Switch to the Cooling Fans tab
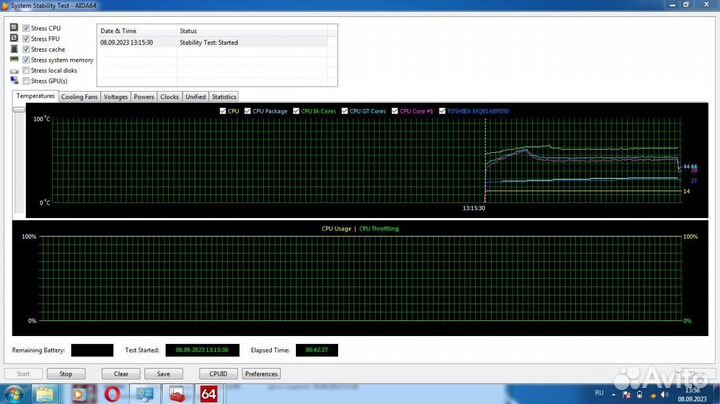720x404 pixels. click(79, 97)
